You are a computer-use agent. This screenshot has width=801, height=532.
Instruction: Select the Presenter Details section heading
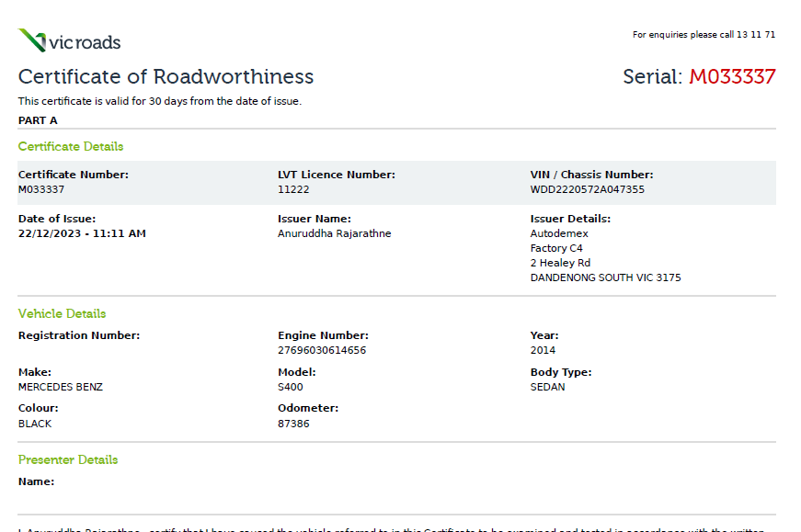68,459
